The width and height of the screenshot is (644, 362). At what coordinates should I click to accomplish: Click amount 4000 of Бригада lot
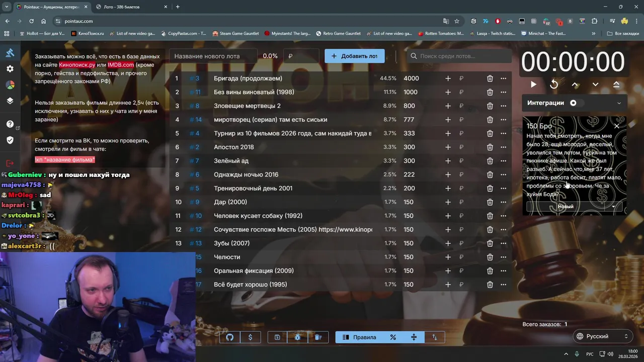click(x=411, y=78)
